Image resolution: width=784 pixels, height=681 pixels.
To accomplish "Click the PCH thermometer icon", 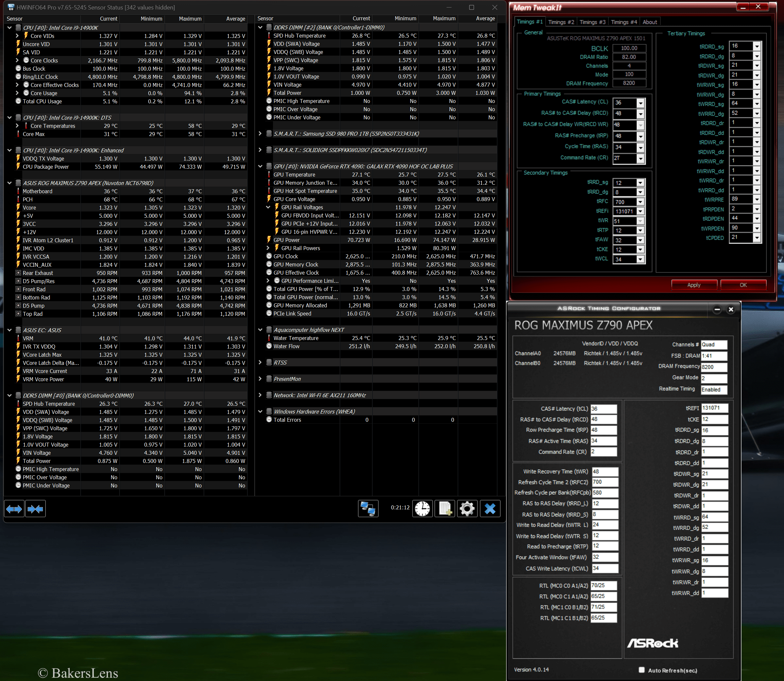I will click(18, 199).
